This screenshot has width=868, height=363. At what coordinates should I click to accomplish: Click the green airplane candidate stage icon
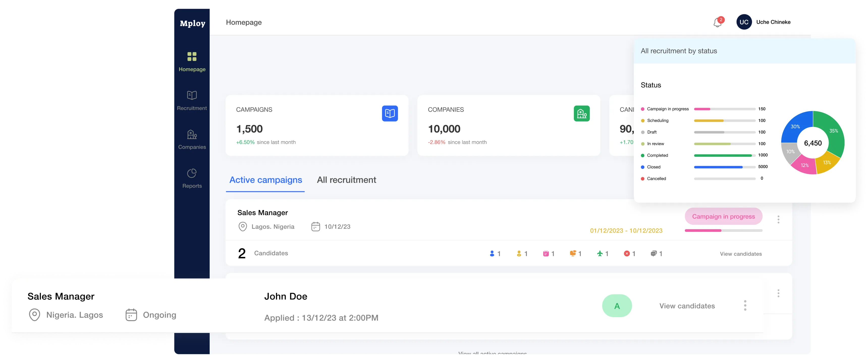tap(600, 254)
